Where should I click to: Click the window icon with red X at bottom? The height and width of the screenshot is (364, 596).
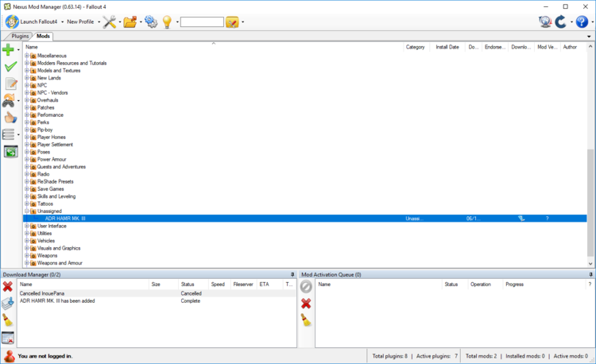tap(8, 338)
